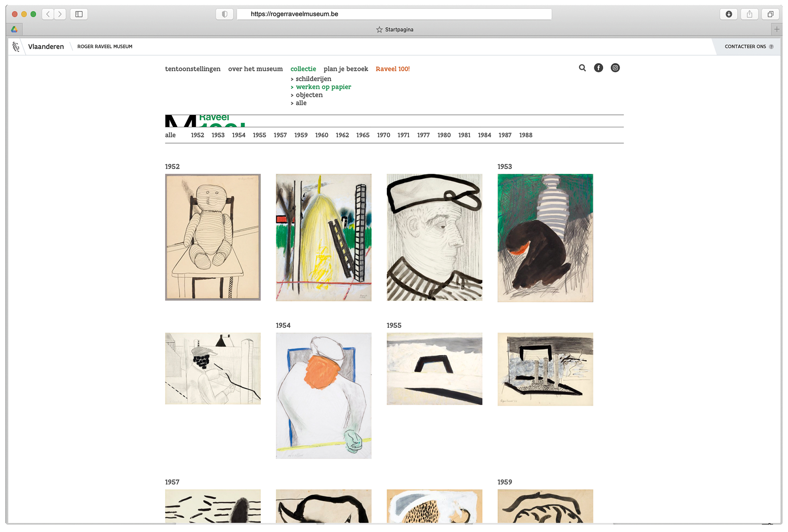Filter works by year 1977
The width and height of the screenshot is (788, 532).
point(423,135)
